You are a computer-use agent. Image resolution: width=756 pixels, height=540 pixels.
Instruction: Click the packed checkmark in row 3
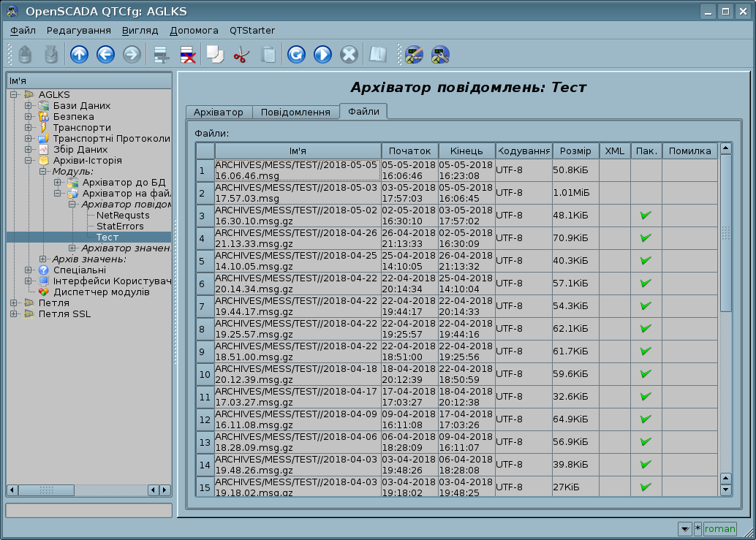pyautogui.click(x=646, y=216)
